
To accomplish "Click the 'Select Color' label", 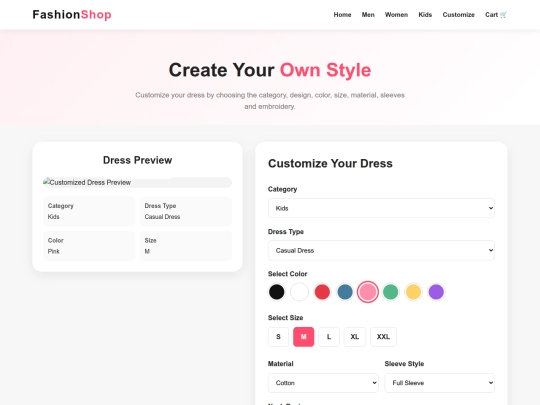I will coord(288,274).
